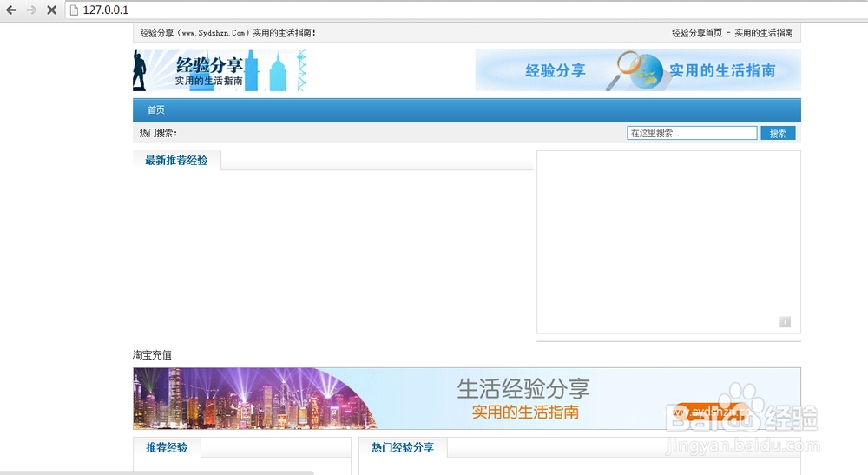Click the 热门搜索 label

[x=158, y=133]
